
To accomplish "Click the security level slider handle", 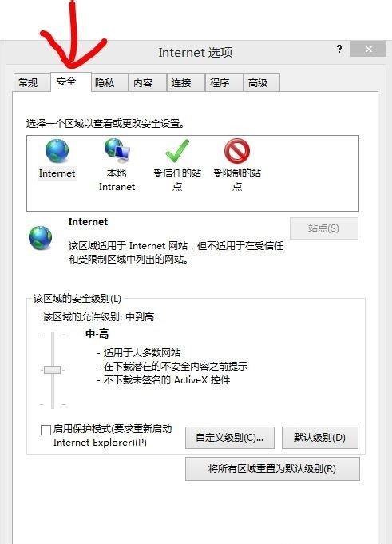I will [53, 370].
